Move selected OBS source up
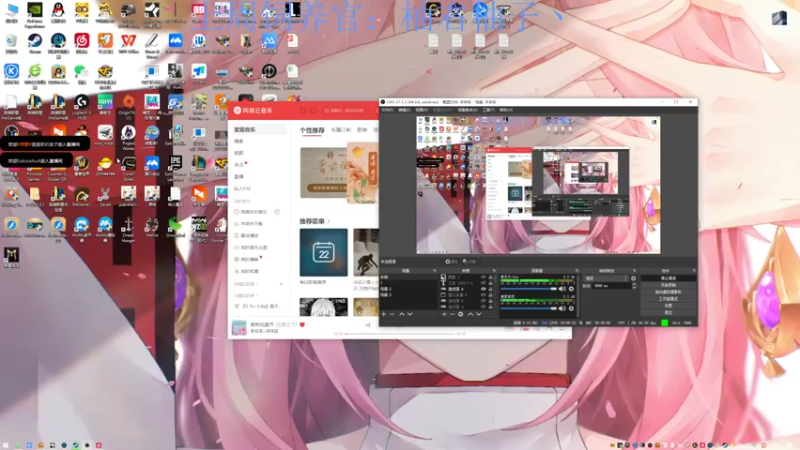The width and height of the screenshot is (800, 450). 470,314
